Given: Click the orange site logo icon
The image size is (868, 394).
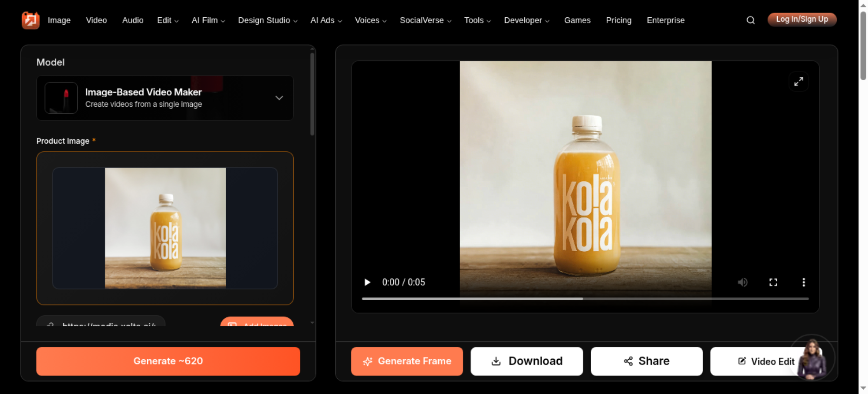Looking at the screenshot, I should [x=30, y=20].
